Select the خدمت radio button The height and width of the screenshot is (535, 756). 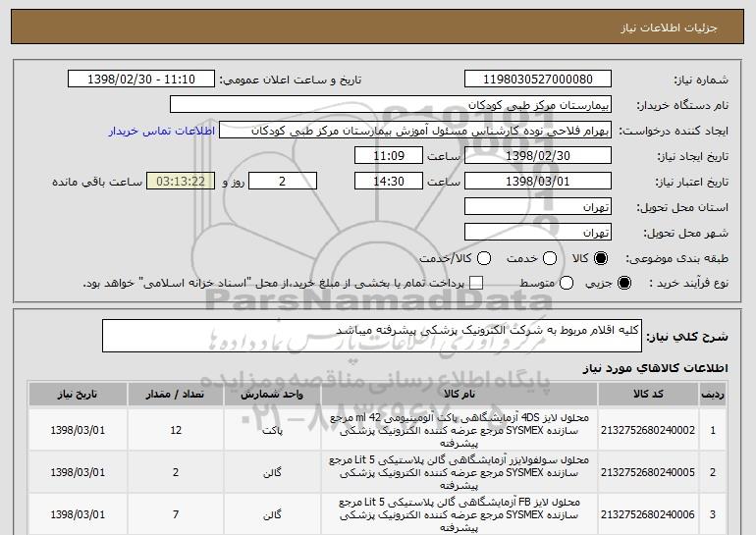[550, 258]
